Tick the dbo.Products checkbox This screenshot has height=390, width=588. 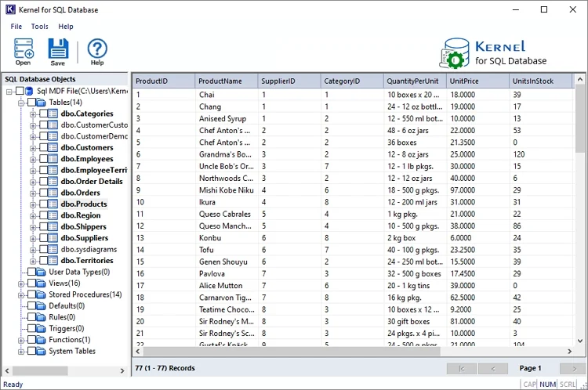(43, 204)
